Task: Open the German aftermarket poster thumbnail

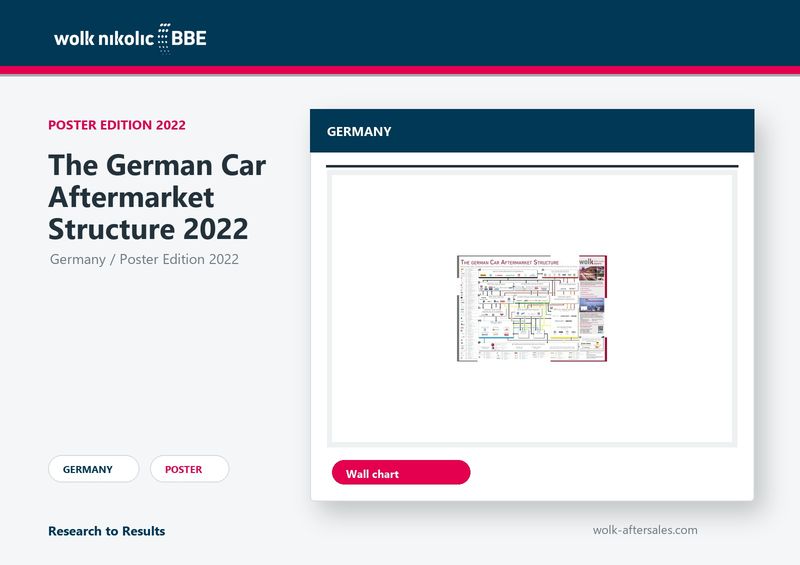Action: 532,308
